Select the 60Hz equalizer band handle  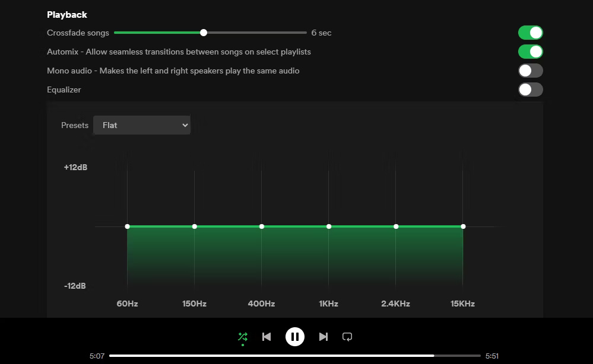click(127, 226)
